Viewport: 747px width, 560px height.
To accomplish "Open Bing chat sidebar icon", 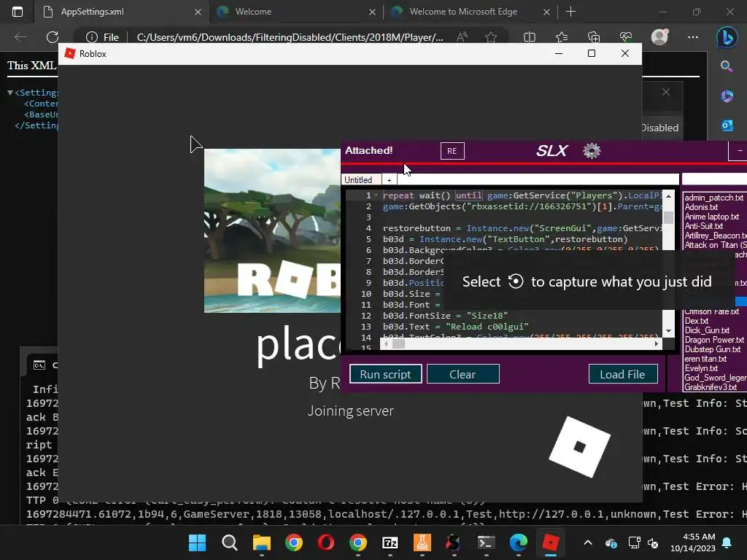I will coord(727,38).
